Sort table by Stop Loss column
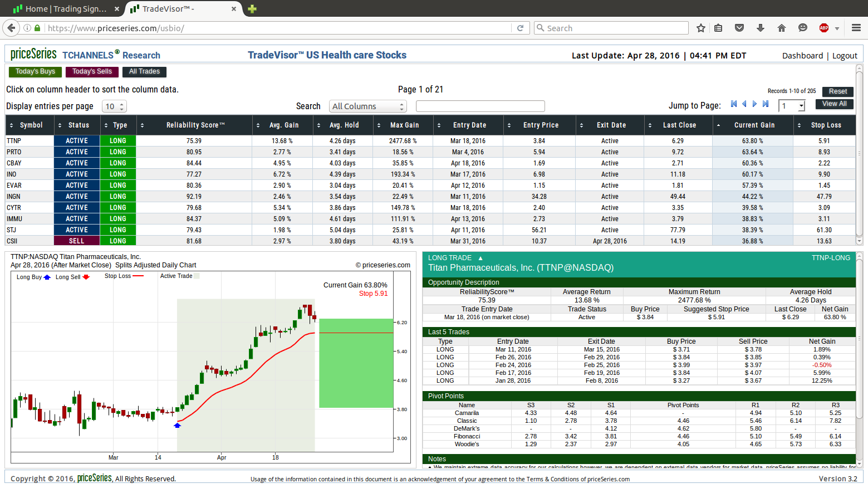868x488 pixels. click(x=826, y=125)
